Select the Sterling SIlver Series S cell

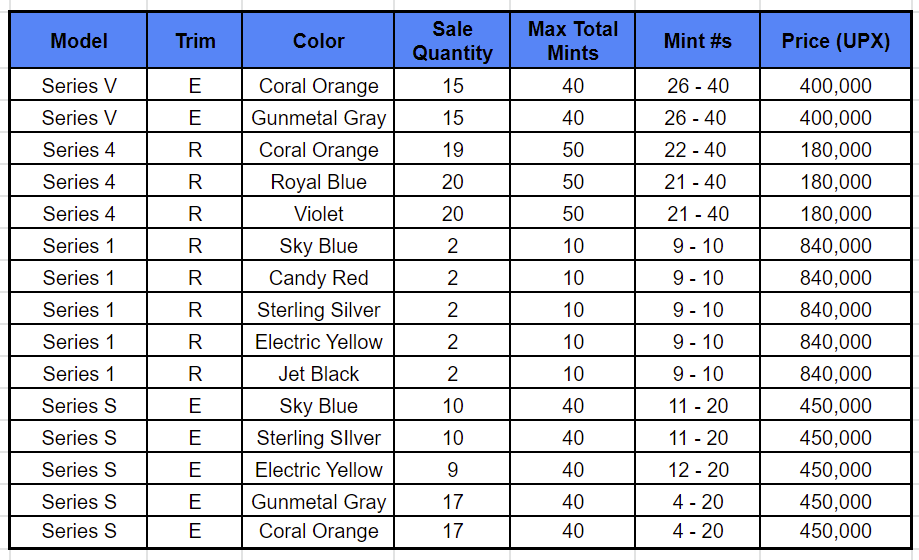tap(318, 437)
